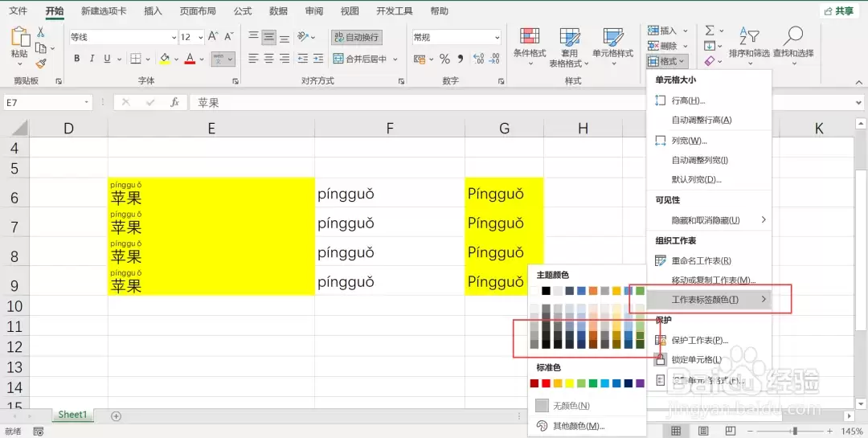Open the number format dropdown (常规)

point(497,37)
